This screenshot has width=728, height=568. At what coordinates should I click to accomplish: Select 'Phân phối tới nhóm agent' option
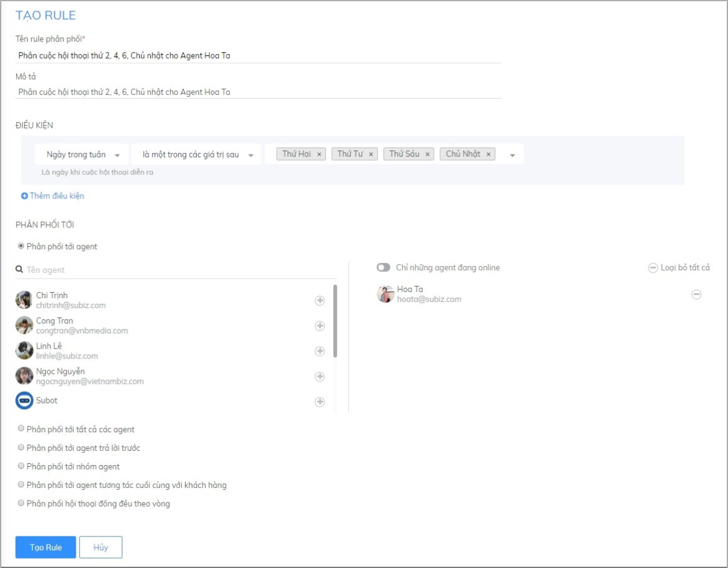[22, 466]
